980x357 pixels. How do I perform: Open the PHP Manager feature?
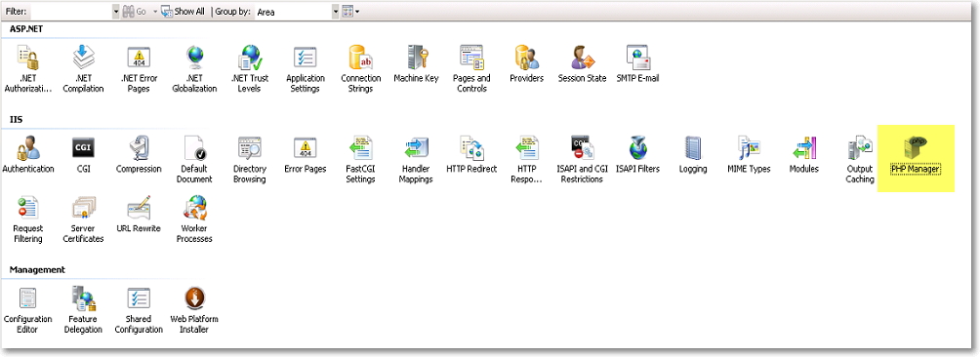pos(916,155)
